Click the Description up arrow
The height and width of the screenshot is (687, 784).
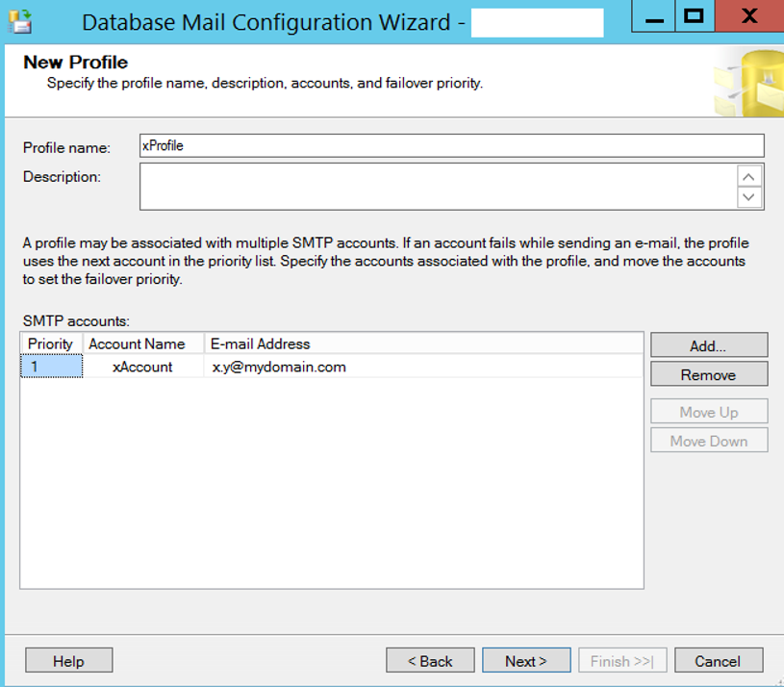click(748, 177)
